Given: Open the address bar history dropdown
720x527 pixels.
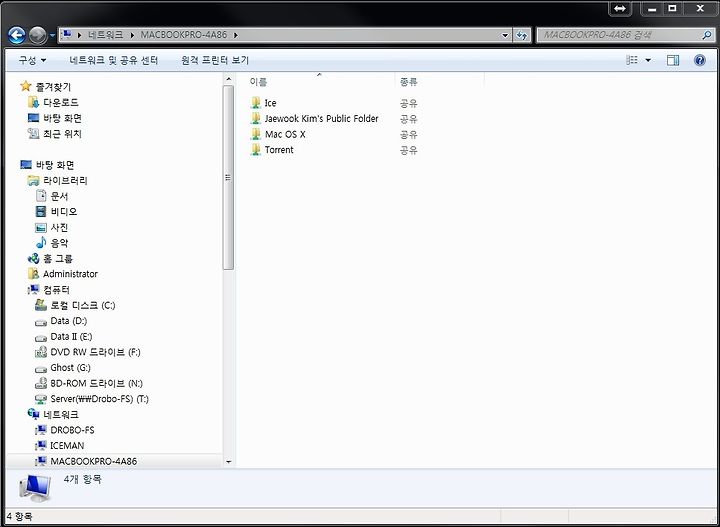Looking at the screenshot, I should pos(505,35).
